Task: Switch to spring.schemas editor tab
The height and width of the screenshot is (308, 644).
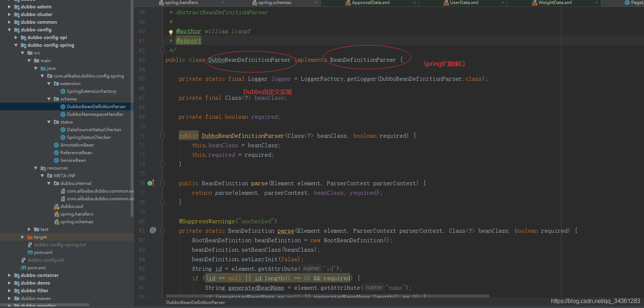Action: (x=275, y=3)
